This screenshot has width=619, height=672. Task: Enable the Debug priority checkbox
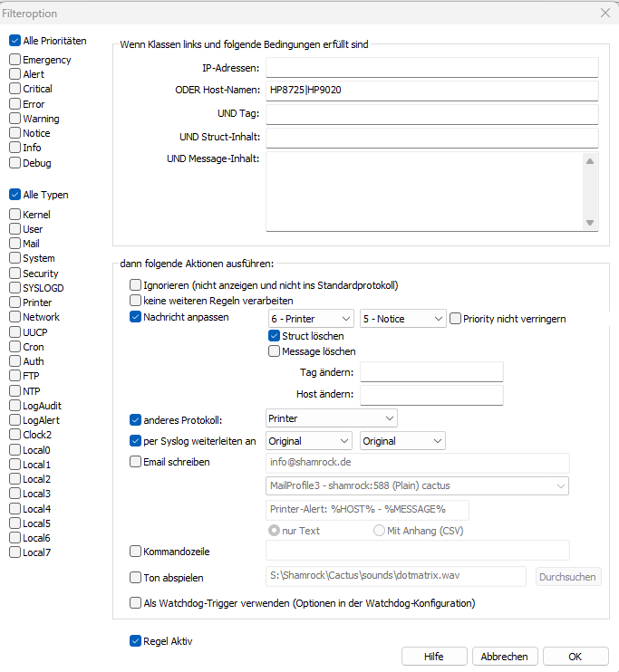coord(15,163)
